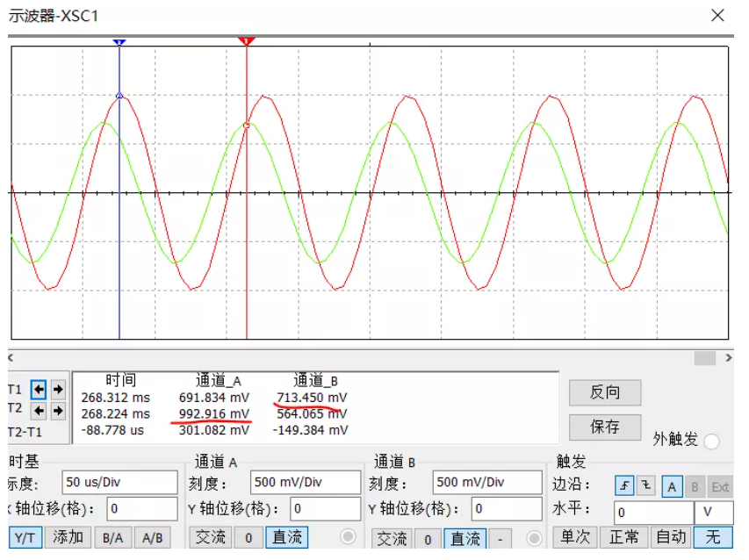Move cursor T2 left with the arrow
749x560 pixels.
39,411
